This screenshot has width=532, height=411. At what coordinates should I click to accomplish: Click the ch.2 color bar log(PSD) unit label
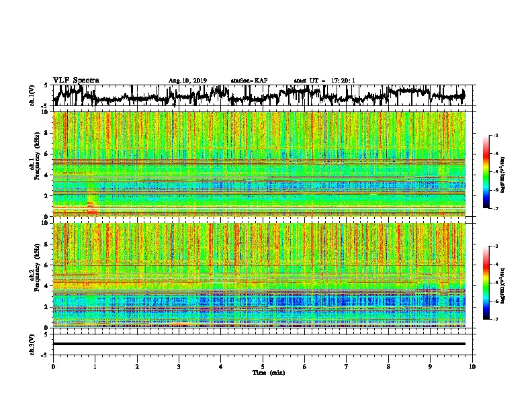503,285
